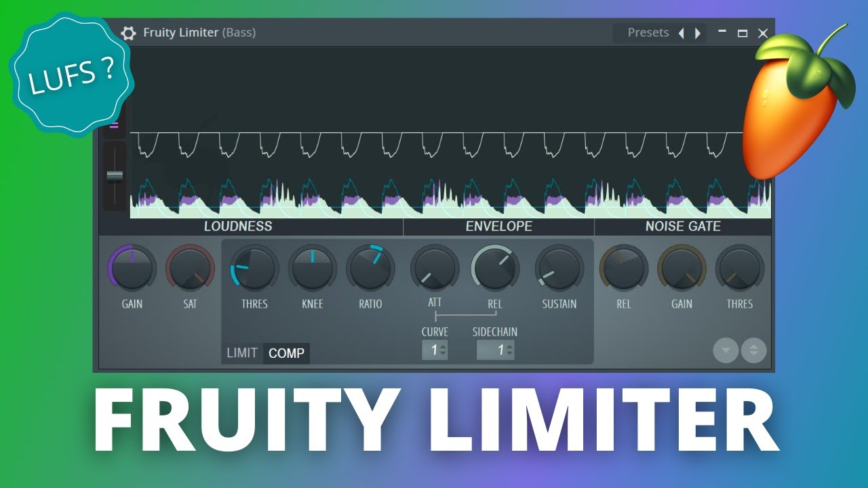The image size is (868, 488).
Task: Switch to COMP mode tab
Action: pos(286,353)
